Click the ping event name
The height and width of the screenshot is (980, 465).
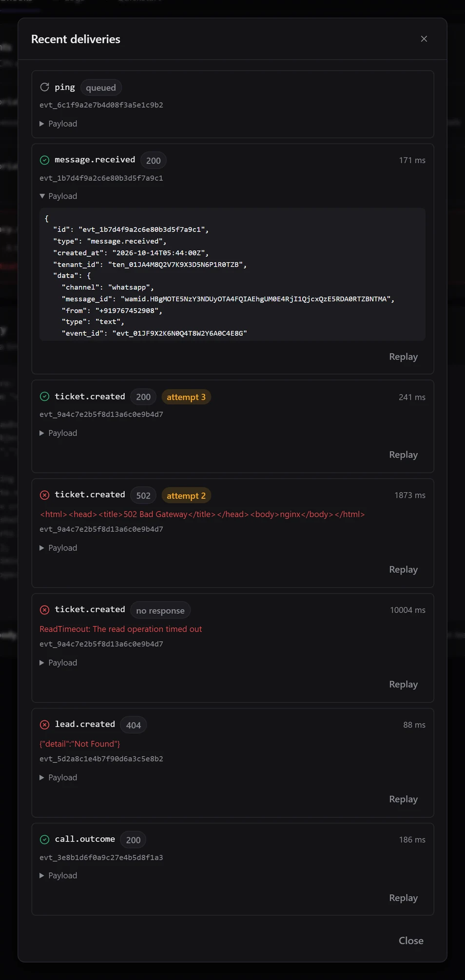point(65,87)
